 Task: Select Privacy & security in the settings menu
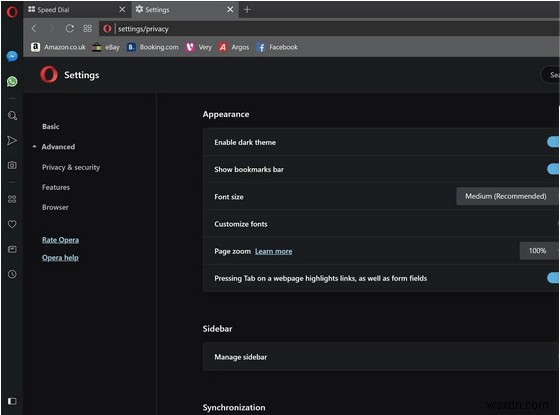click(71, 167)
